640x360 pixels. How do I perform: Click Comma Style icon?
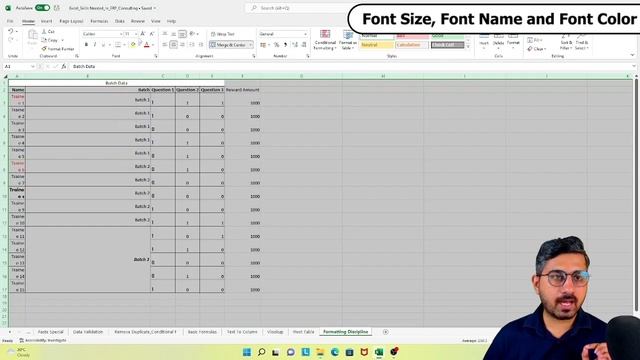point(285,44)
